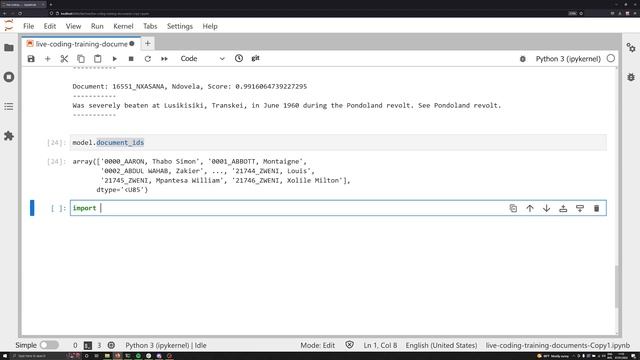Restart kernel and run all cells
Viewport: 640px width, 360px height.
pos(164,59)
